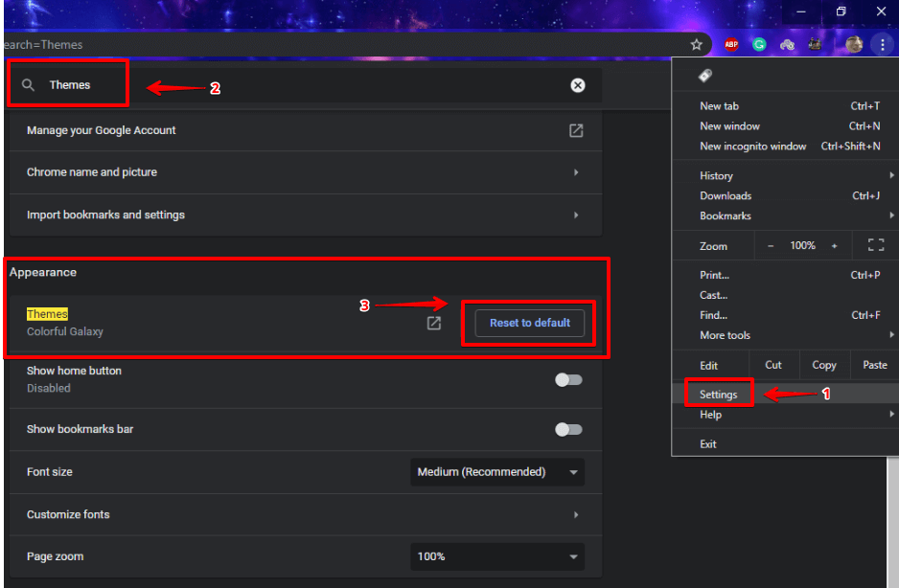The image size is (899, 588).
Task: Click the Appearance section heading
Action: [43, 272]
